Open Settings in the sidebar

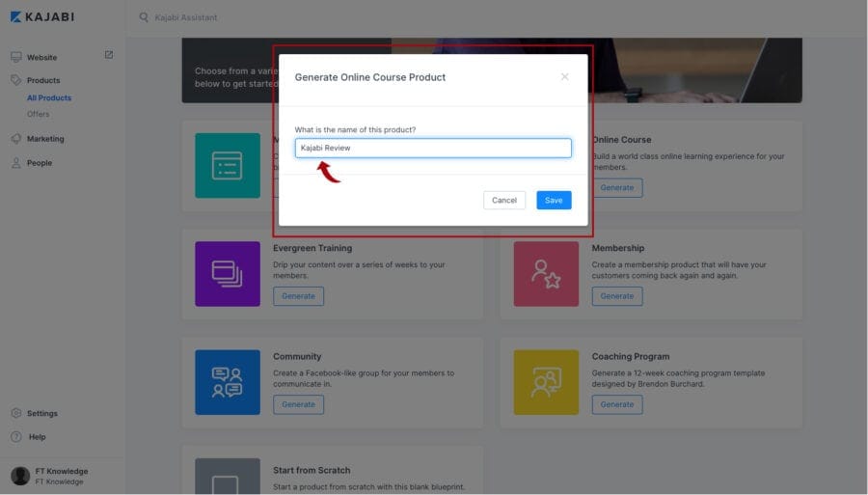pyautogui.click(x=42, y=413)
